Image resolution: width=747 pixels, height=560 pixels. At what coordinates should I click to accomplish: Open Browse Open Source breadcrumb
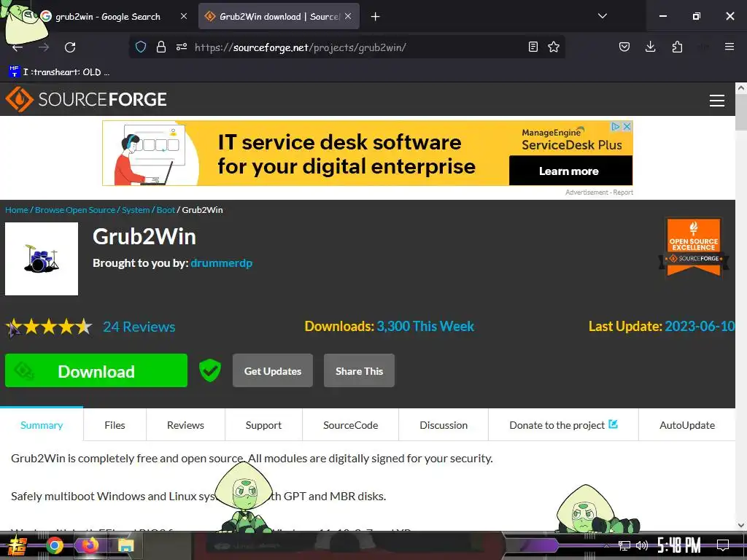tap(75, 210)
